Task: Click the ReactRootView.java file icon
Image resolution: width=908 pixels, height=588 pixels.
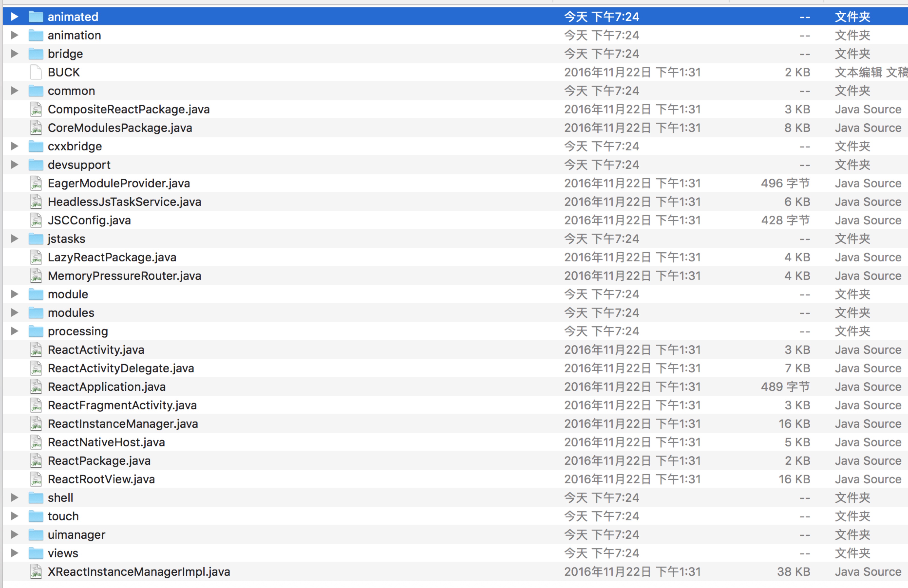Action: [36, 479]
